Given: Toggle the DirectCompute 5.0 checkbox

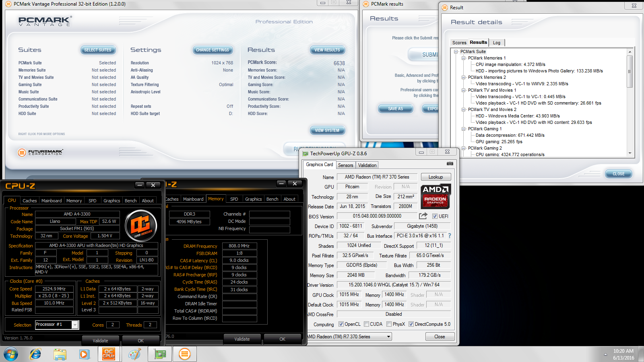Looking at the screenshot, I should coord(411,324).
